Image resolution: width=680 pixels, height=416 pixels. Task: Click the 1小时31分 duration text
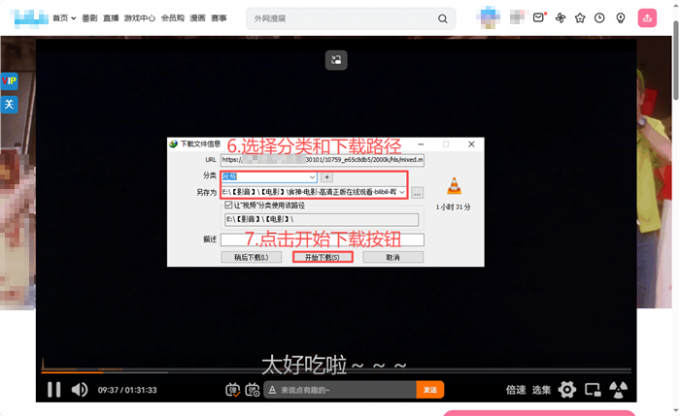point(453,207)
